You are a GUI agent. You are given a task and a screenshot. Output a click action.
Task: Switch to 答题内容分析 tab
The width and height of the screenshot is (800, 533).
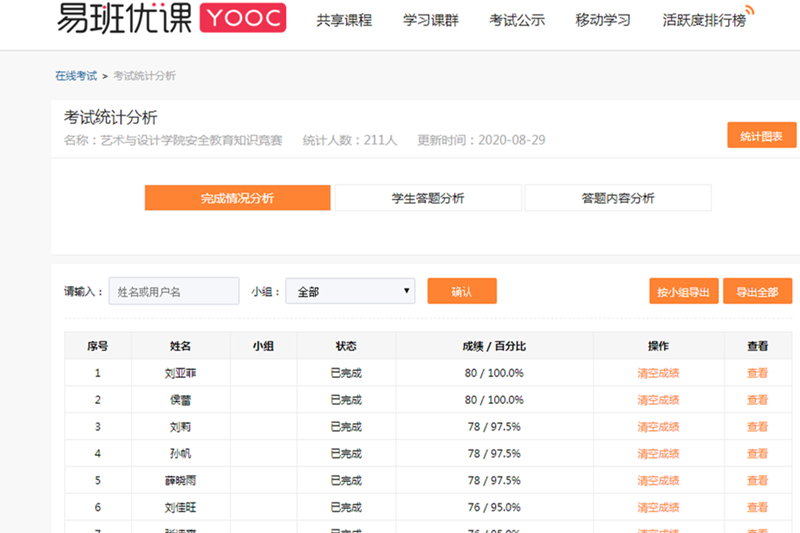click(617, 198)
